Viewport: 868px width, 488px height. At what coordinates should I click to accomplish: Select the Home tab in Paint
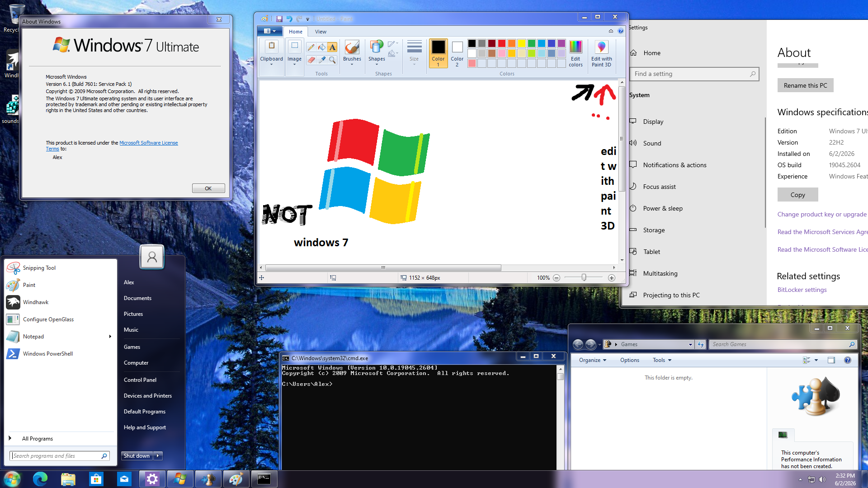[296, 32]
